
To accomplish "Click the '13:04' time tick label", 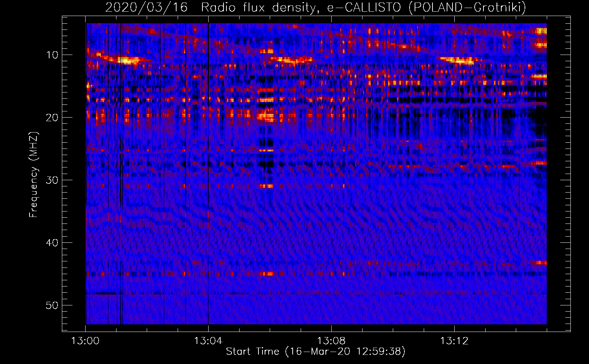I will 208,341.
